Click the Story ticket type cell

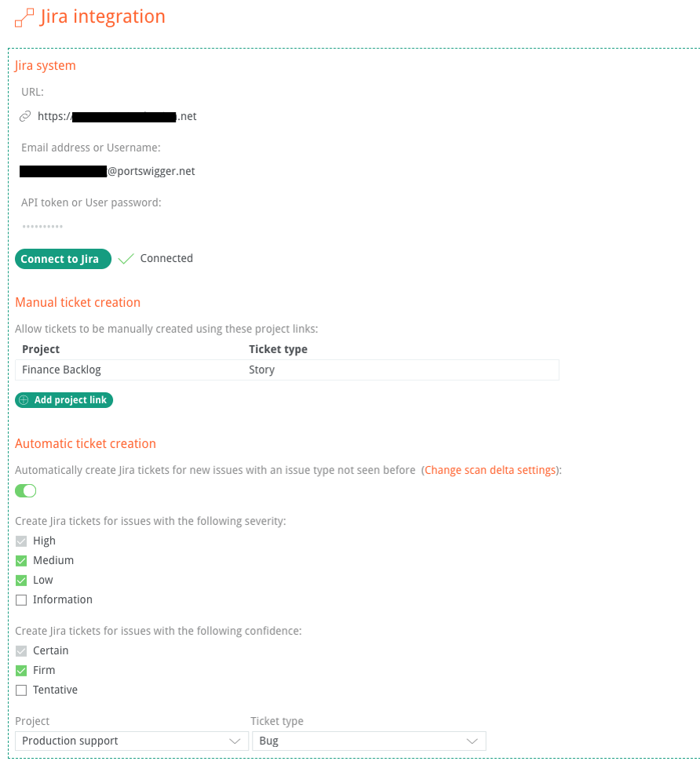click(262, 370)
